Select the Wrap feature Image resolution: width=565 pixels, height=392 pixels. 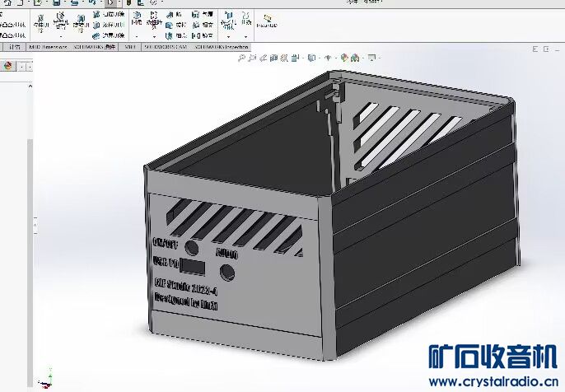(x=203, y=15)
